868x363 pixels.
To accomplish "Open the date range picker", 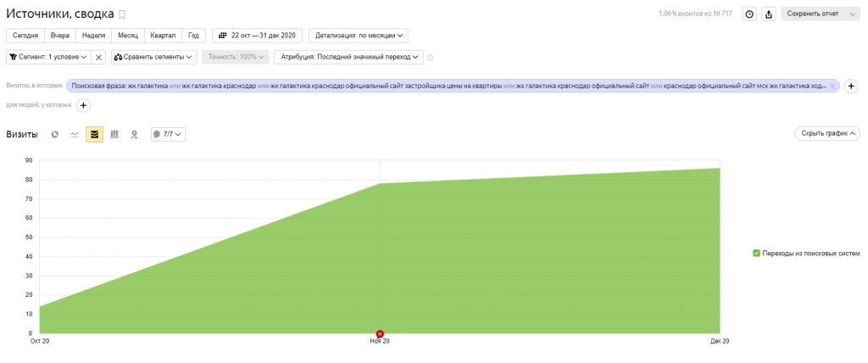I will coord(257,36).
